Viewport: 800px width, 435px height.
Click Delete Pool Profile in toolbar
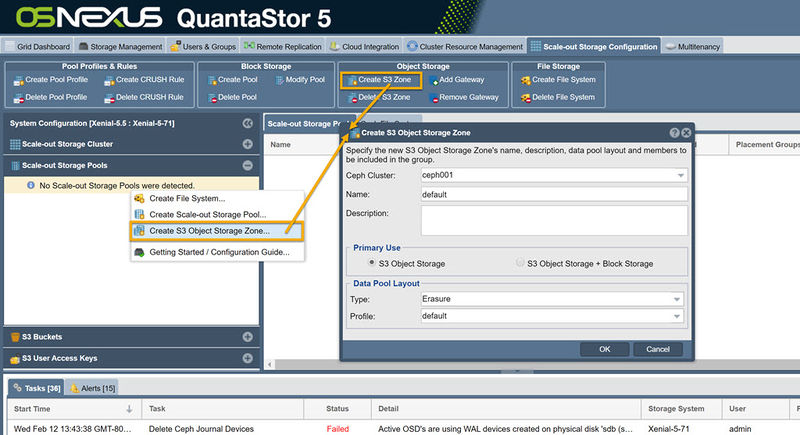click(x=51, y=97)
